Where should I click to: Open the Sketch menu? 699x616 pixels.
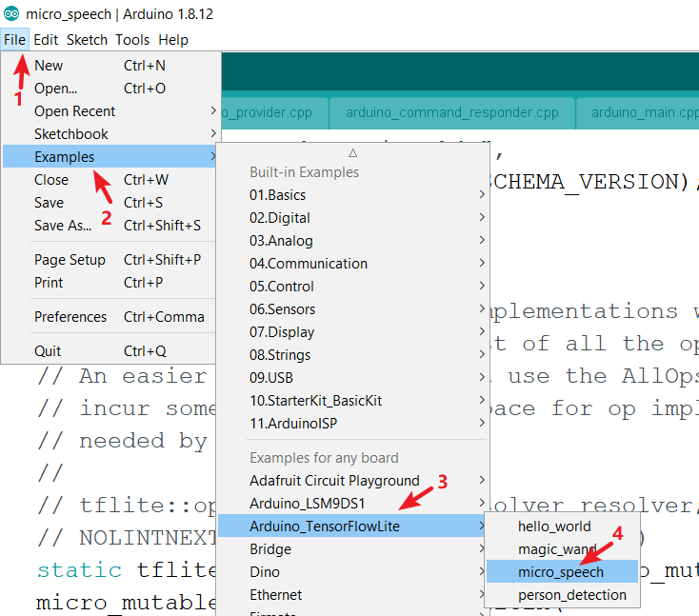point(87,40)
